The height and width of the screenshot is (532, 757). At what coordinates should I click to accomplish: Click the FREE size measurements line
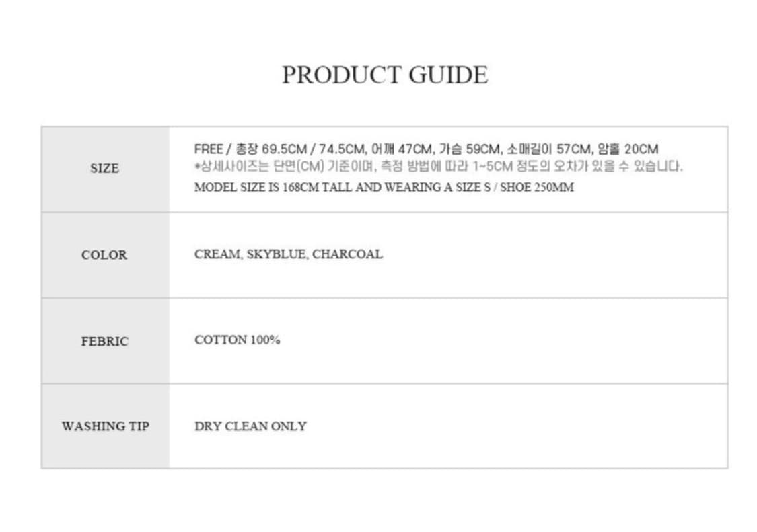(x=427, y=149)
